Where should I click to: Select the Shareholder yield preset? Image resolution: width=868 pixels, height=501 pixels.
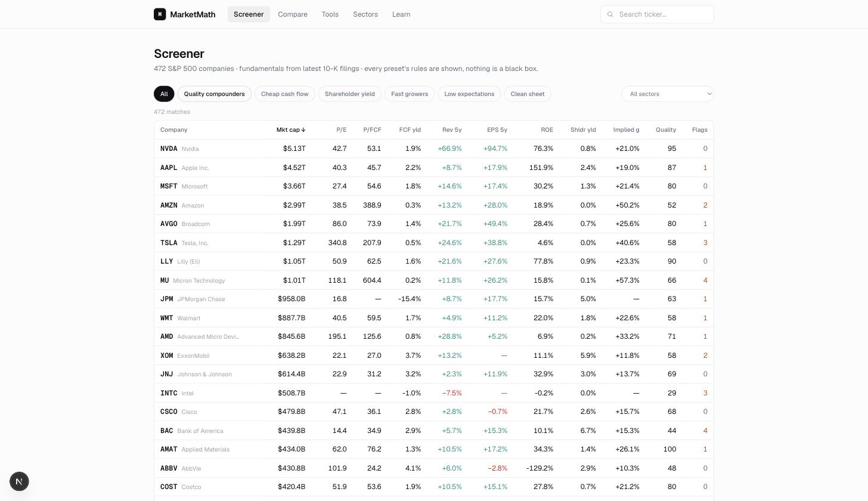pos(350,94)
